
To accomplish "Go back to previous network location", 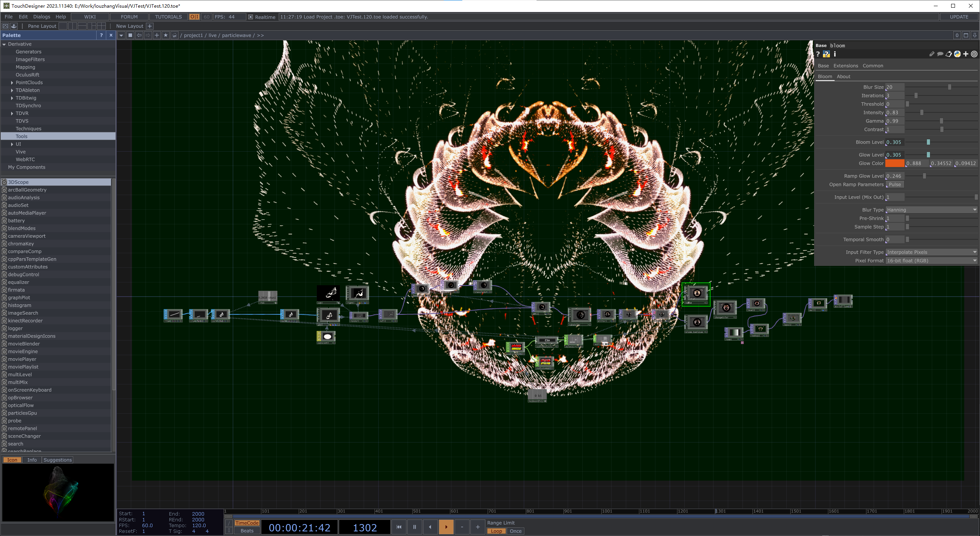I will click(x=139, y=35).
